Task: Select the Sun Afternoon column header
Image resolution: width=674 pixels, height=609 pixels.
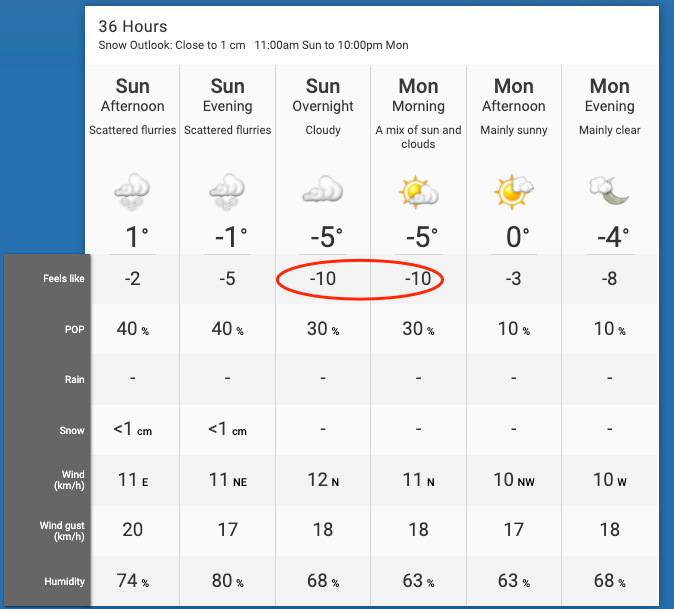Action: tap(132, 95)
